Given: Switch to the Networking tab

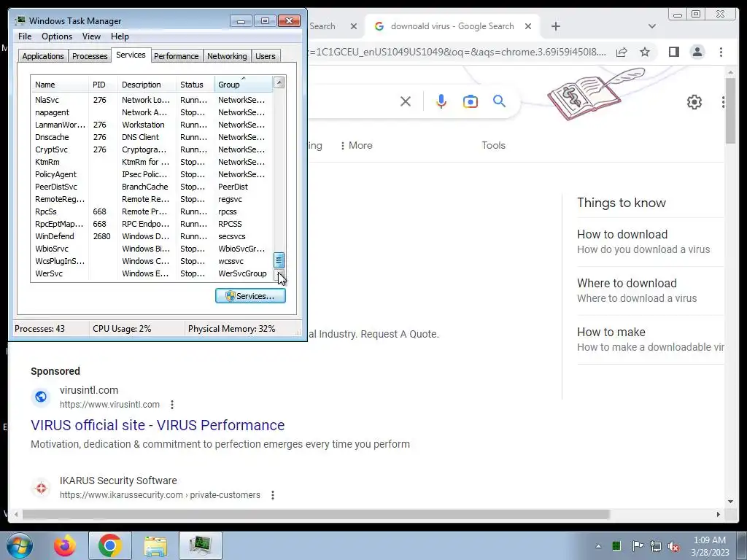Looking at the screenshot, I should pos(227,55).
